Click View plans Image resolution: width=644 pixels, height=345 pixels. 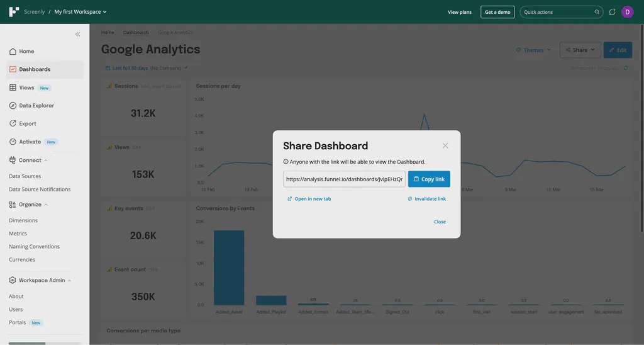(460, 12)
